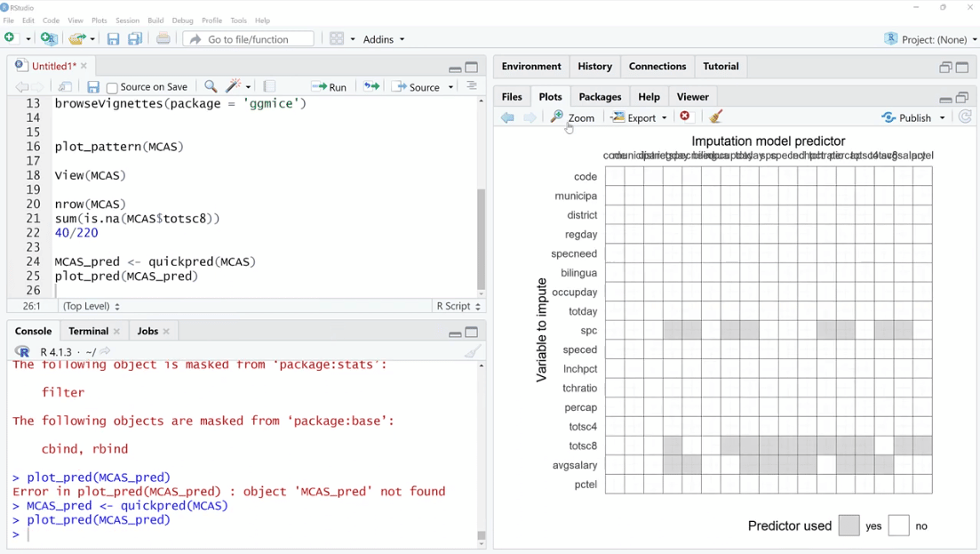Click the Go to file/function search box

[x=248, y=39]
